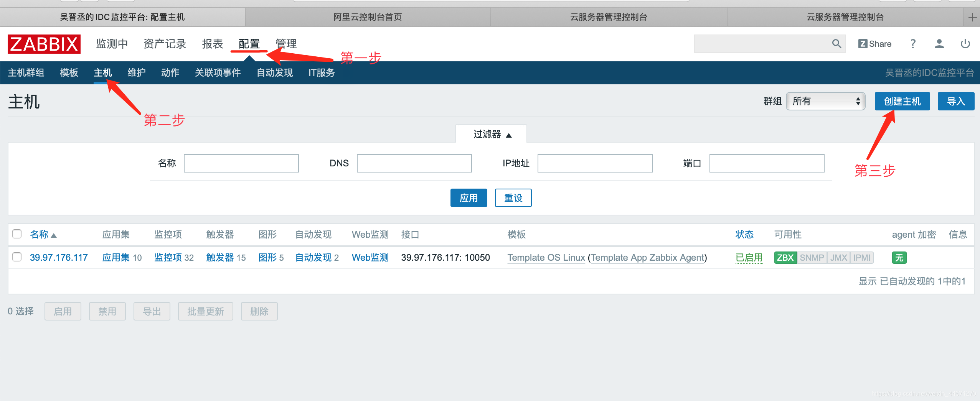Open host 39.97.176.117 link
This screenshot has height=401, width=980.
[59, 258]
